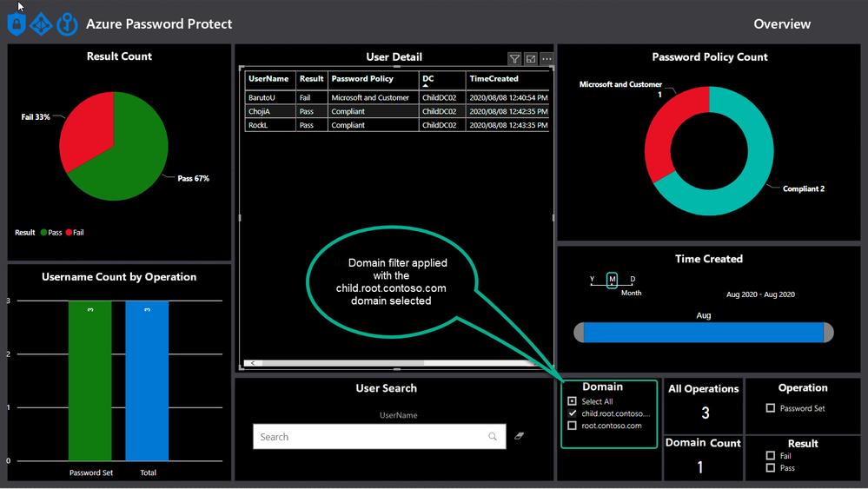Click the Fail 33% pie label
This screenshot has width=868, height=489.
[36, 116]
